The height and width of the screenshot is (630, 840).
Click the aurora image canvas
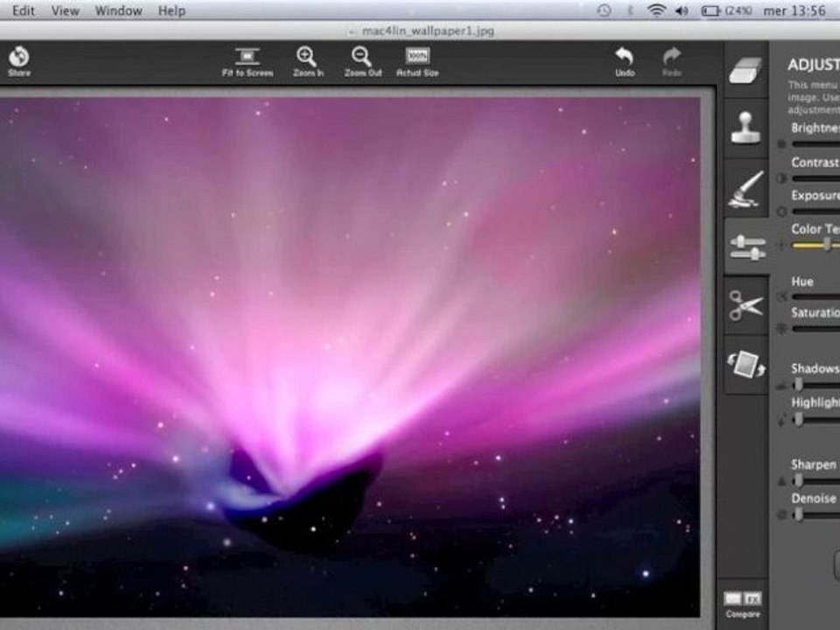point(350,357)
